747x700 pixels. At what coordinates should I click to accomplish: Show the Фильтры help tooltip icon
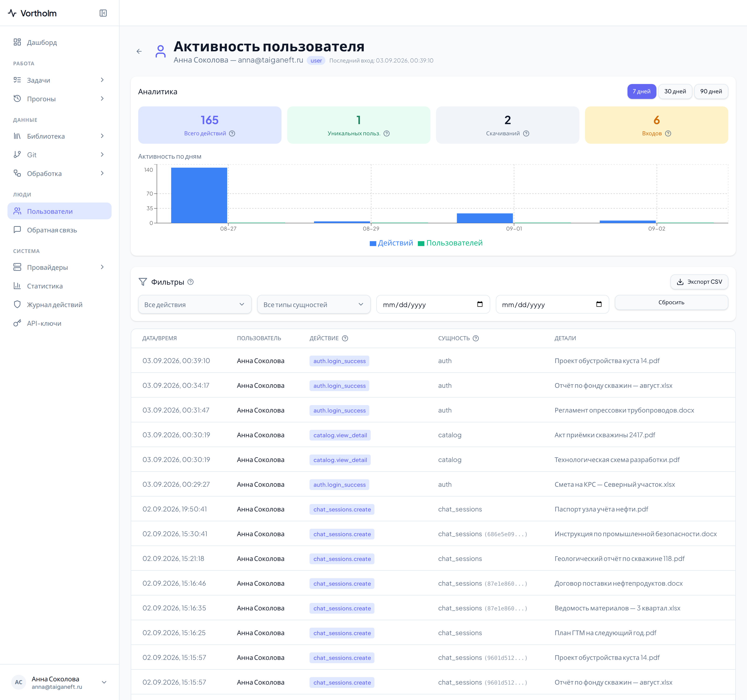coord(190,282)
